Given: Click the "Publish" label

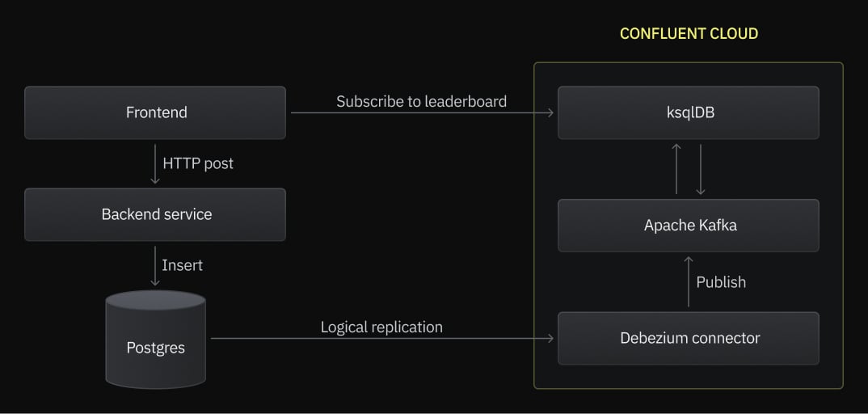Looking at the screenshot, I should click(721, 281).
